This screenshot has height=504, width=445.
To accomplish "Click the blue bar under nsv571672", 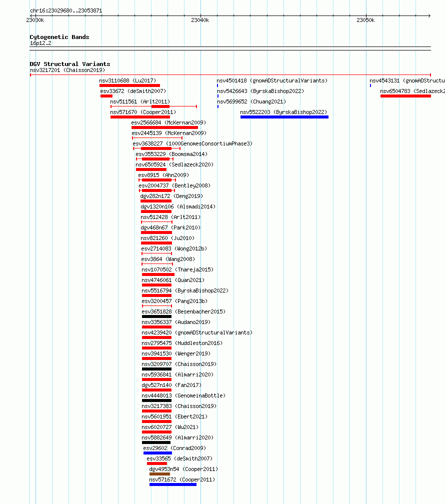I will point(172,484).
